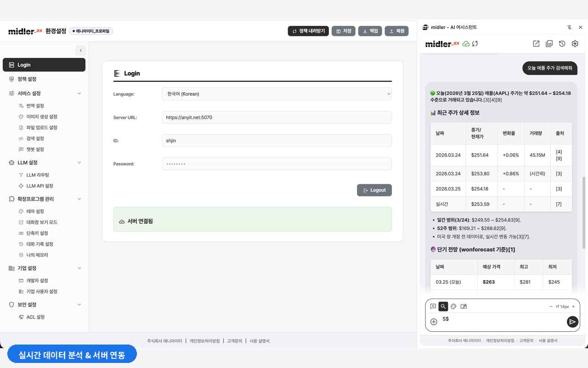Toggle the web search mode in chat box
Screen dimensions: 588x368
click(443, 306)
